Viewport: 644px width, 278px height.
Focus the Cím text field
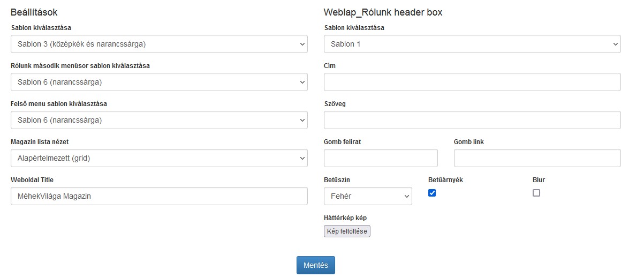pos(472,82)
